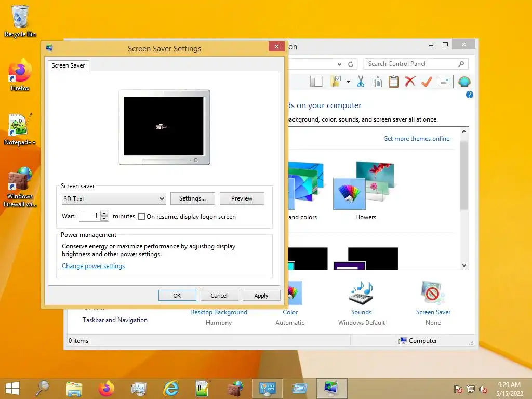Click the Action Center flag tray icon
Image resolution: width=532 pixels, height=399 pixels.
[458, 389]
